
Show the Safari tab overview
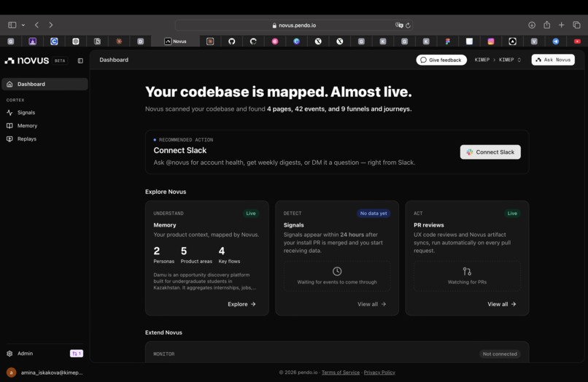tap(577, 25)
